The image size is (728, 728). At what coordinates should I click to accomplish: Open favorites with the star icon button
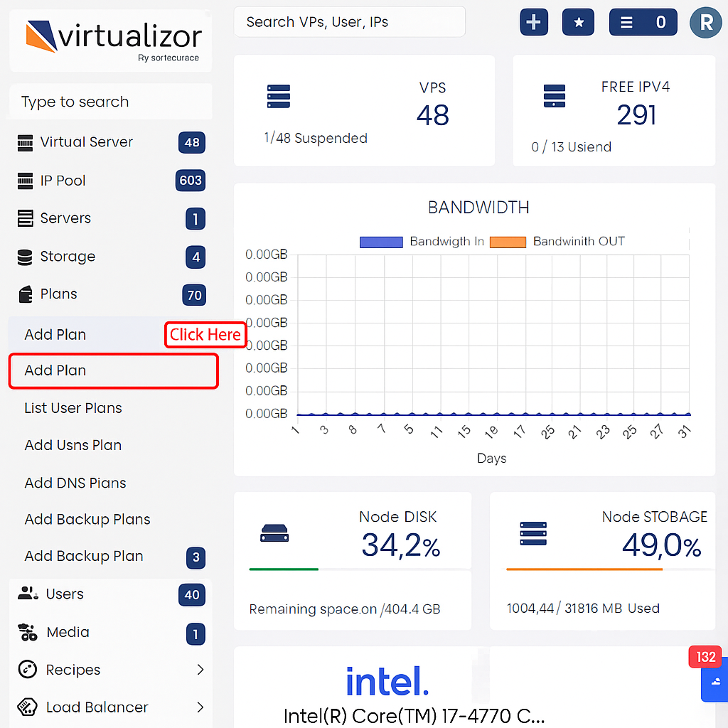pyautogui.click(x=578, y=22)
